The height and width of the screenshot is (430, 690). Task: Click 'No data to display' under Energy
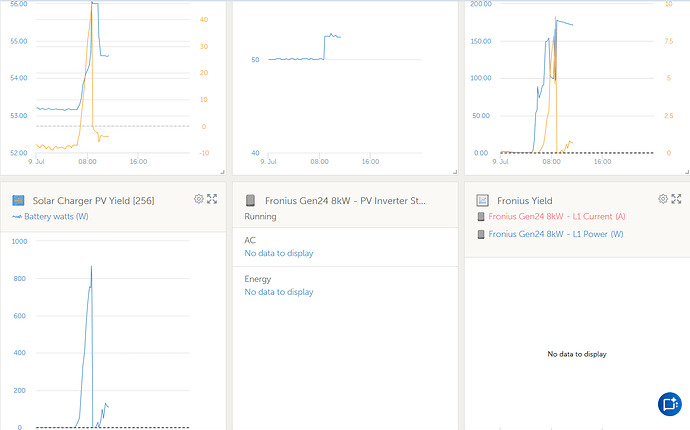(x=279, y=292)
